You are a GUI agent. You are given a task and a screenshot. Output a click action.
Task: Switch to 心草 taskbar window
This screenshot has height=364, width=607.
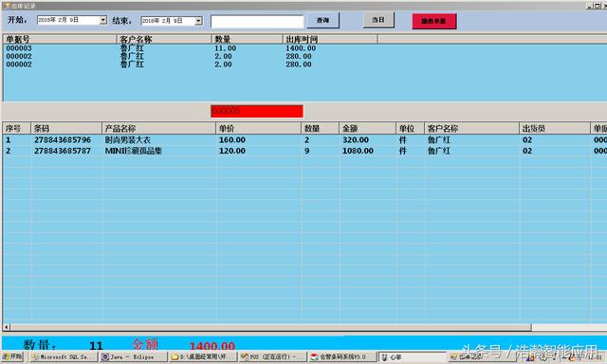412,357
